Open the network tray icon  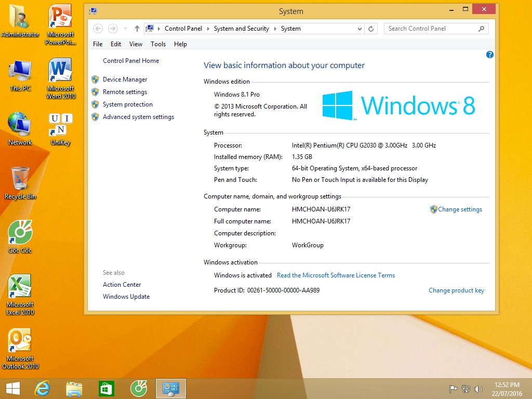pyautogui.click(x=466, y=389)
